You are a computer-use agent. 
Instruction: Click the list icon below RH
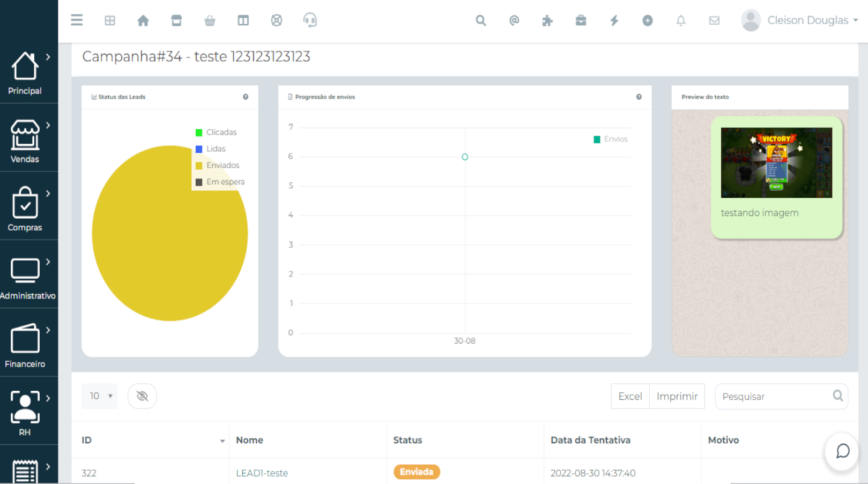coord(25,471)
